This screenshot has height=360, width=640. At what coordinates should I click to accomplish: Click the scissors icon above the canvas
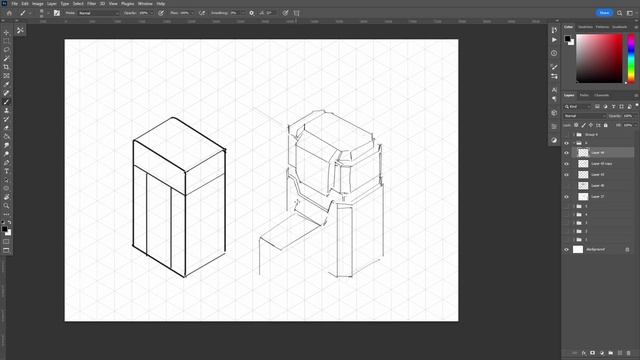20,30
